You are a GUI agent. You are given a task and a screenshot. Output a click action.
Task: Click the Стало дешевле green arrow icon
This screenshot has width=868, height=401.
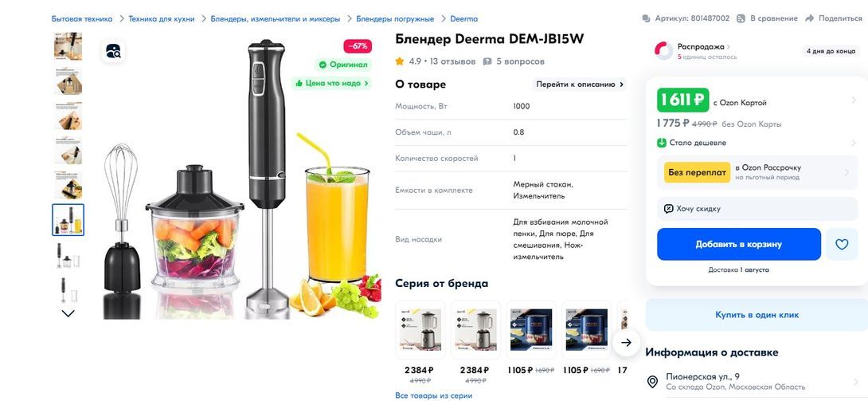(662, 143)
